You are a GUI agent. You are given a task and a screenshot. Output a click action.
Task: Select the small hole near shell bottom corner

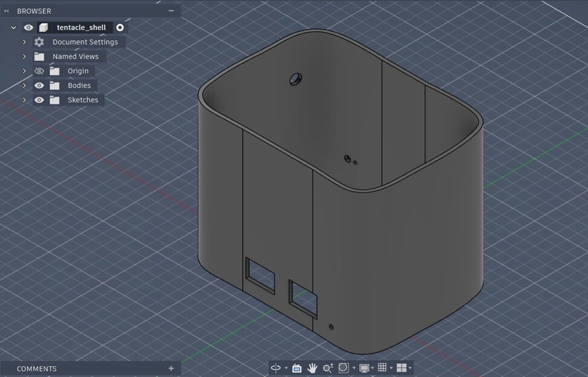tap(331, 327)
